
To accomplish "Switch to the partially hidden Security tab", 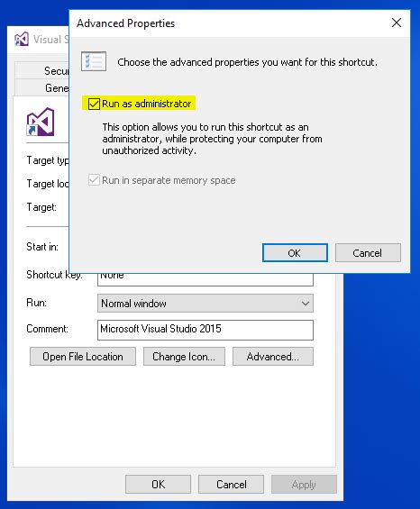I will 41,70.
